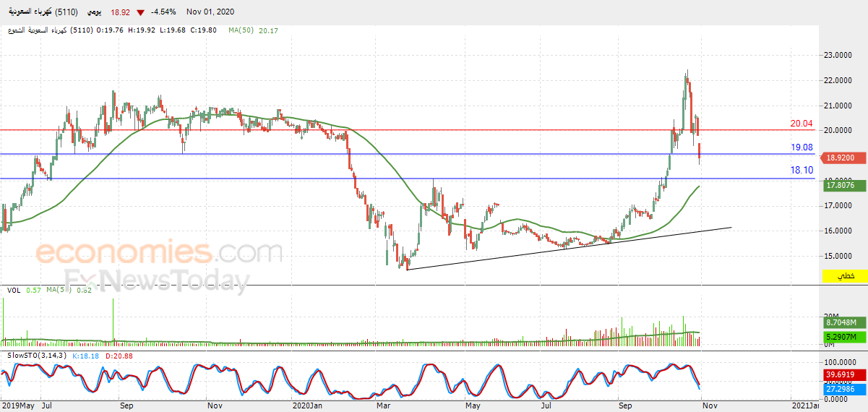Click the 100.0000 stochastic scale label
Image resolution: width=868 pixels, height=412 pixels.
coord(839,361)
